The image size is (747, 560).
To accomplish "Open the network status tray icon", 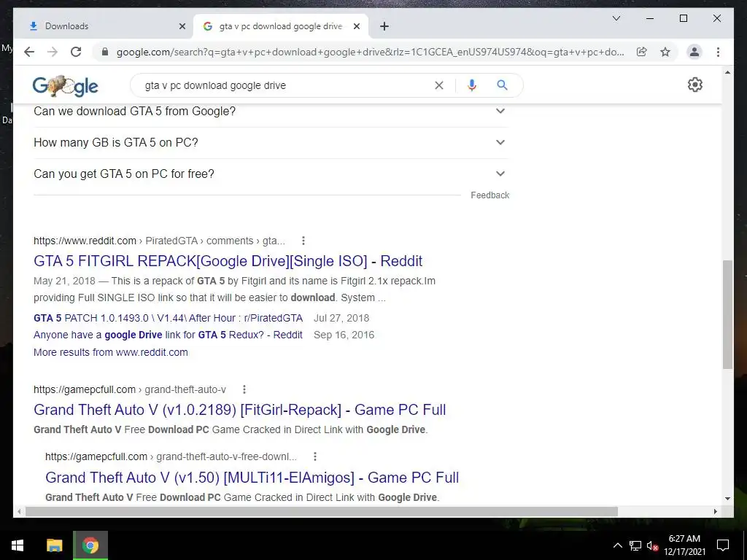I will pyautogui.click(x=635, y=545).
